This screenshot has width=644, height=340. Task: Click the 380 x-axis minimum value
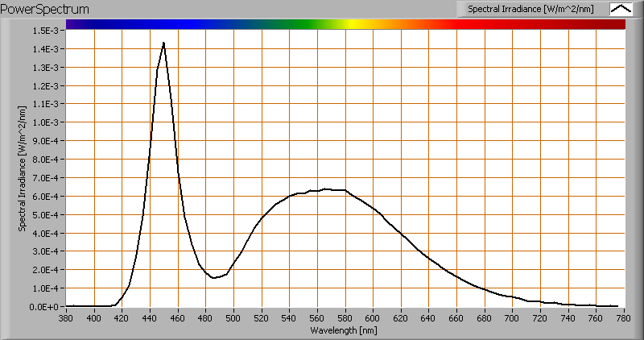tap(66, 318)
